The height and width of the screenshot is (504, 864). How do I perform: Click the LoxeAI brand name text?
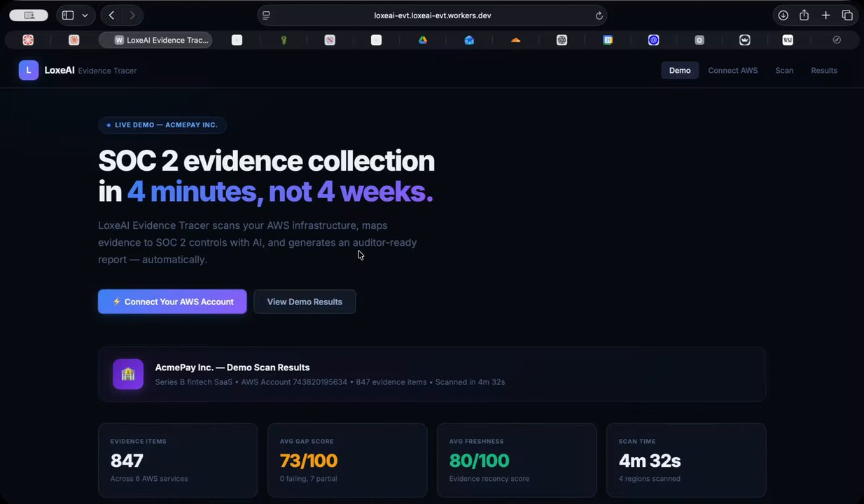[x=60, y=70]
